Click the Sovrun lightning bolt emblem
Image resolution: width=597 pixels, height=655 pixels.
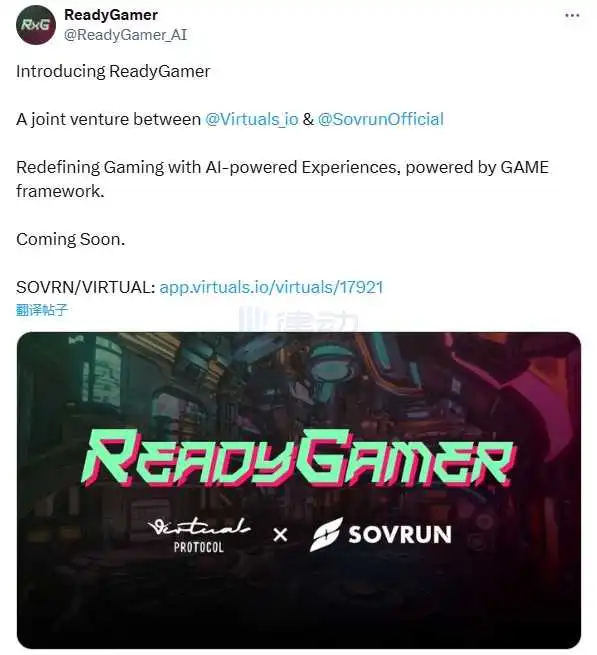click(326, 534)
